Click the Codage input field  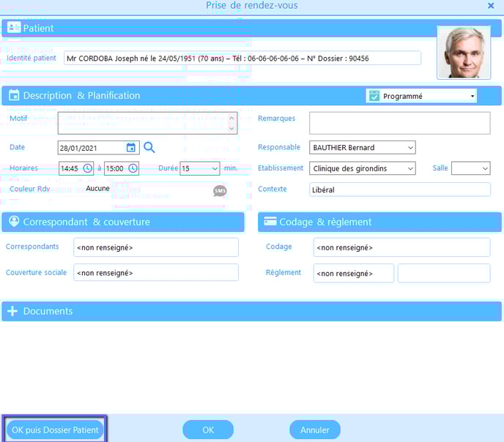click(401, 247)
